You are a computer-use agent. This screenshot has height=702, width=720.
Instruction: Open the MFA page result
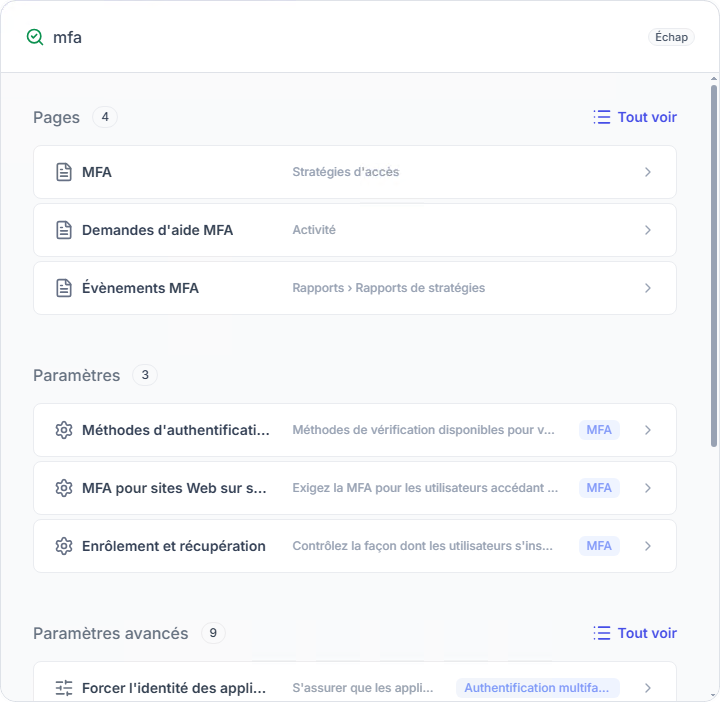[354, 172]
